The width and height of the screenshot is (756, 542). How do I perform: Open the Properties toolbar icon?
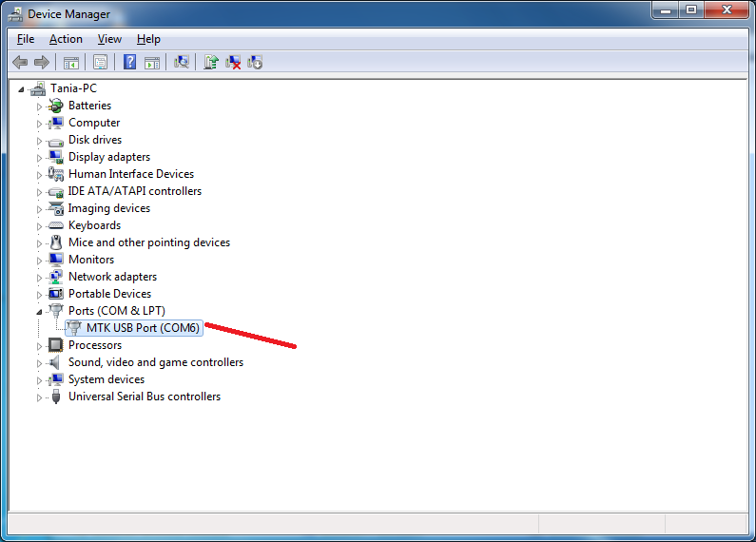click(100, 63)
